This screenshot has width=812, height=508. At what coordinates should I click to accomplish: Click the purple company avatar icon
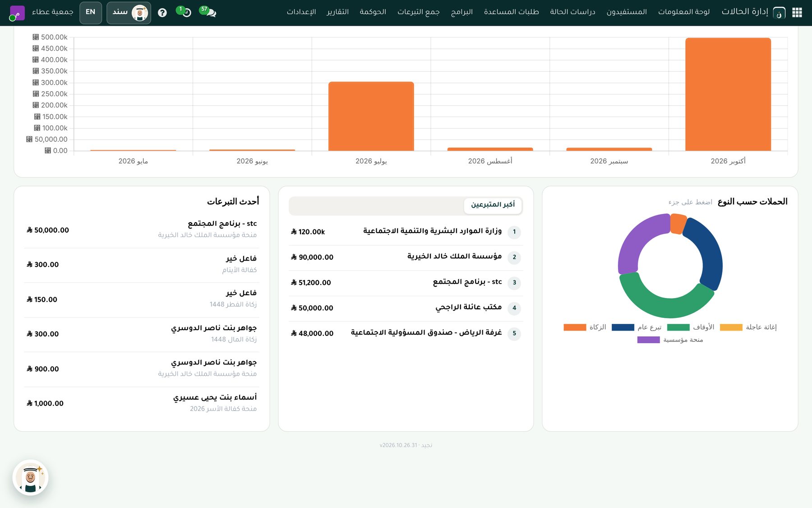[x=17, y=13]
